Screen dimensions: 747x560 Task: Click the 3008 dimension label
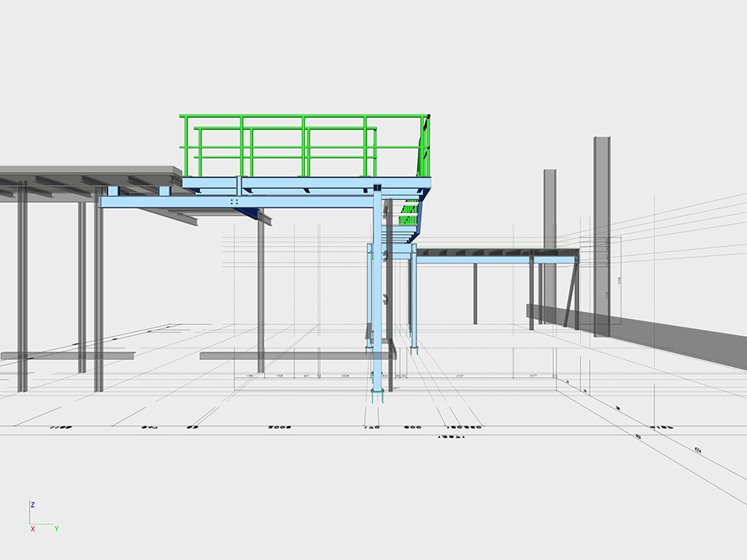(279, 427)
